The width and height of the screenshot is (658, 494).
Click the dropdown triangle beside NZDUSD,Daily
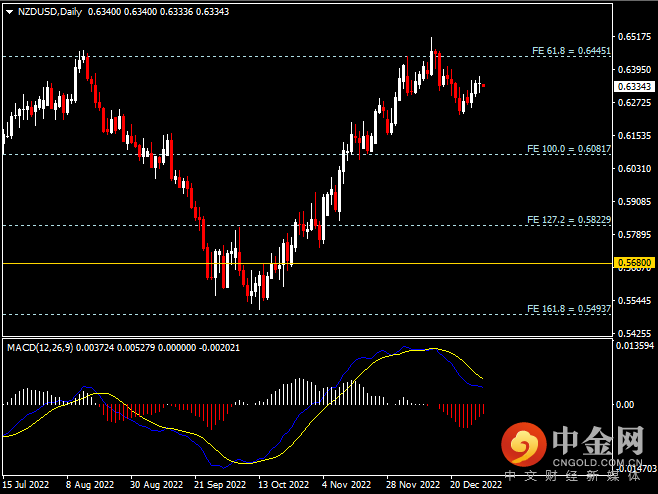tap(8, 12)
